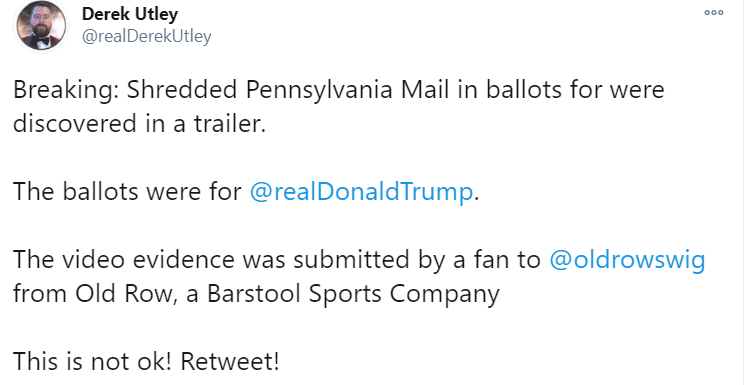Click the "Mail in ballots" phrase
This screenshot has height=385, width=746.
click(x=481, y=89)
